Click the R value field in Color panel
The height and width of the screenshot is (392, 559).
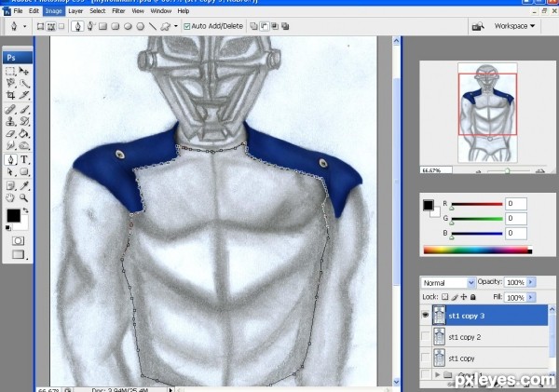(x=516, y=204)
